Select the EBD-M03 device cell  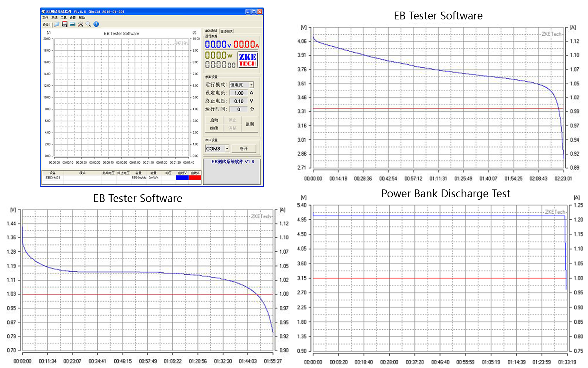[x=53, y=178]
